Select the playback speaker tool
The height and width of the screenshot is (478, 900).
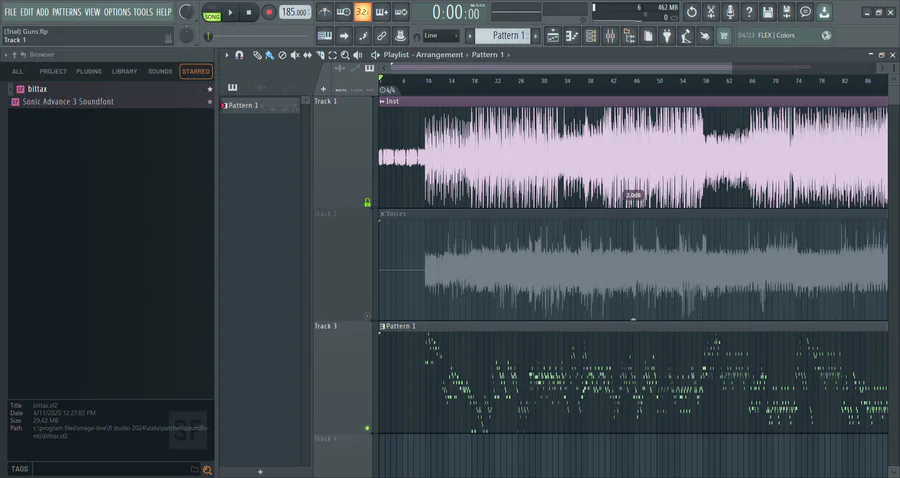click(x=358, y=55)
